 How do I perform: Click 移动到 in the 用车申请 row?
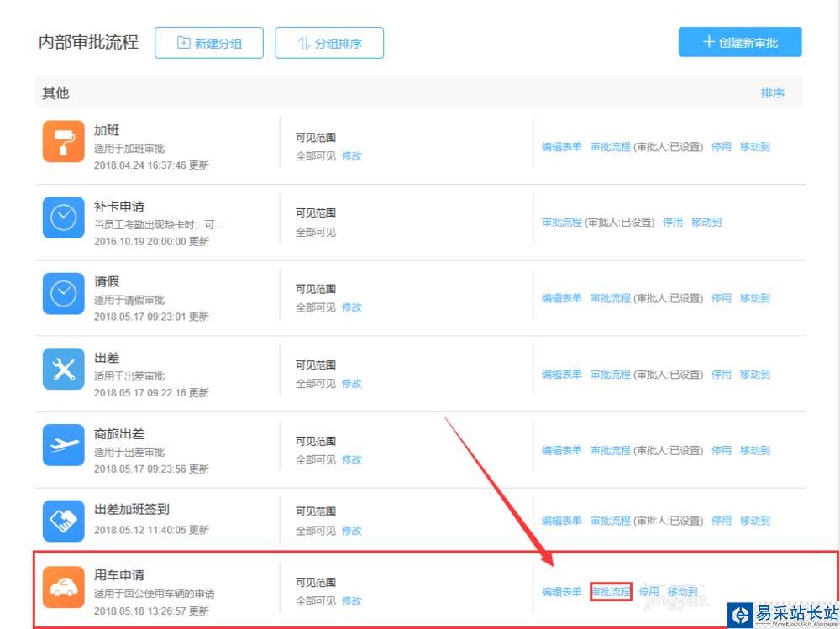(682, 591)
